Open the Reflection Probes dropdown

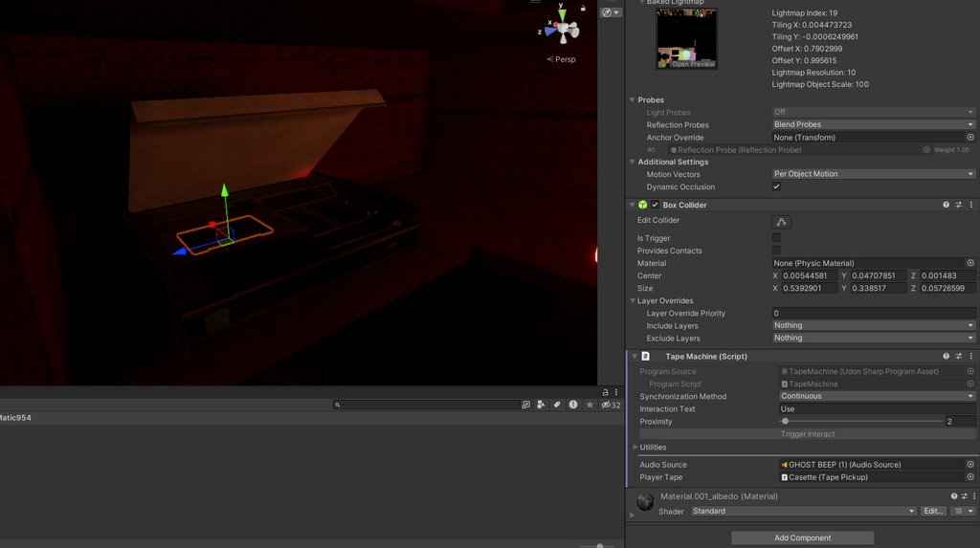pyautogui.click(x=873, y=124)
